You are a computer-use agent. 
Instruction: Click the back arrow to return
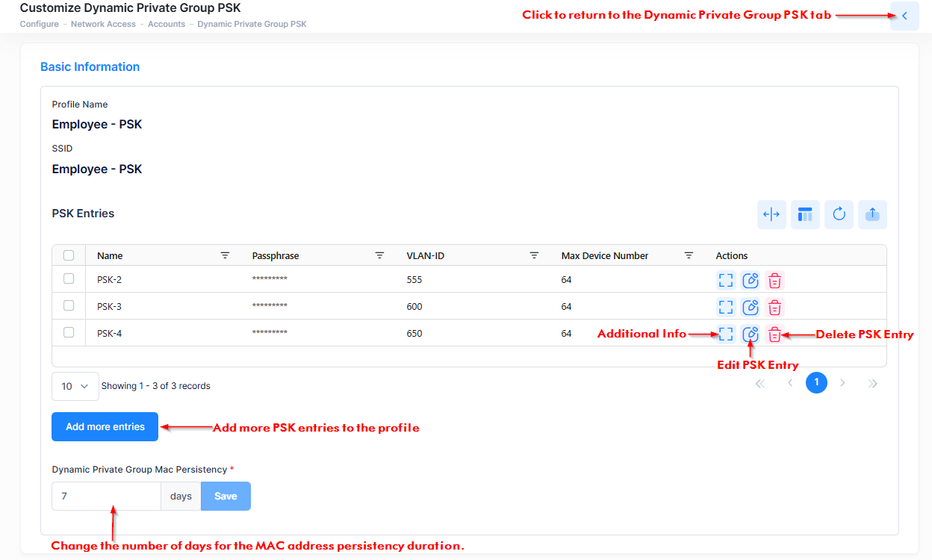[x=904, y=16]
